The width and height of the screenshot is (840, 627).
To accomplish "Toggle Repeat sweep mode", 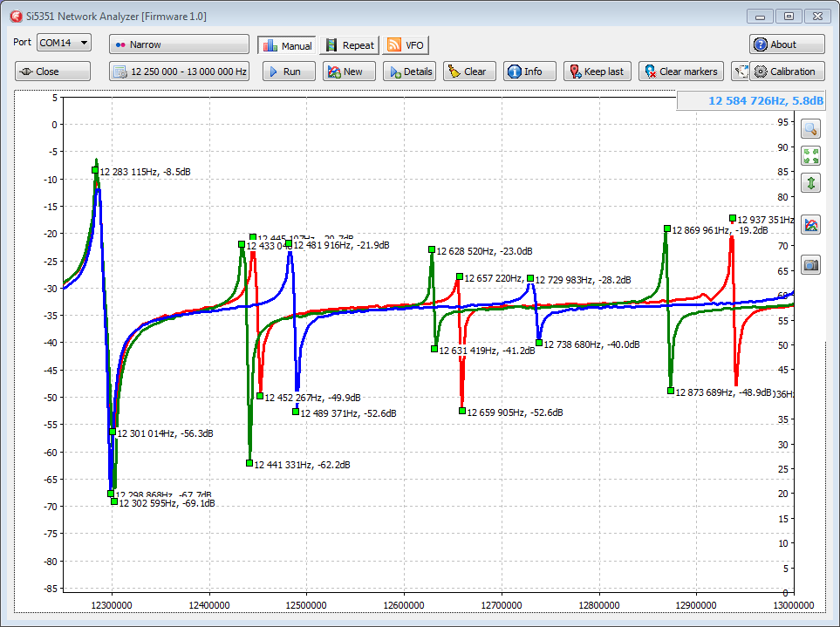I will point(349,45).
